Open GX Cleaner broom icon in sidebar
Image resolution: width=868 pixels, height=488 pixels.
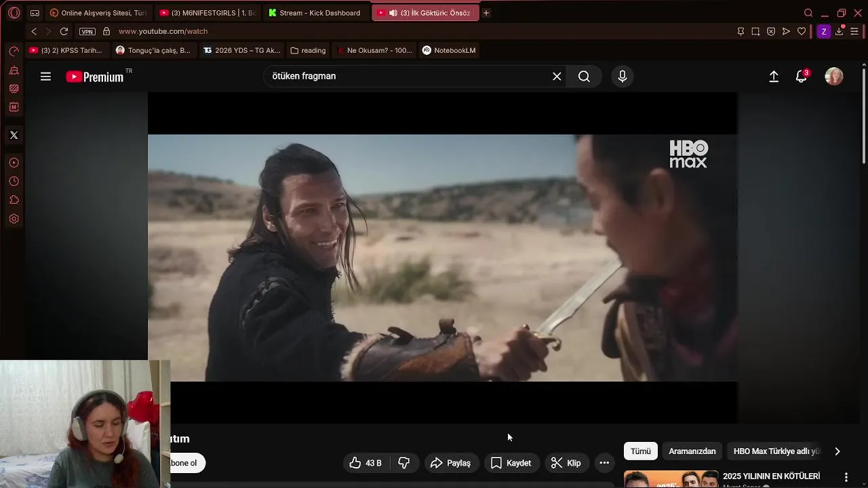[14, 70]
